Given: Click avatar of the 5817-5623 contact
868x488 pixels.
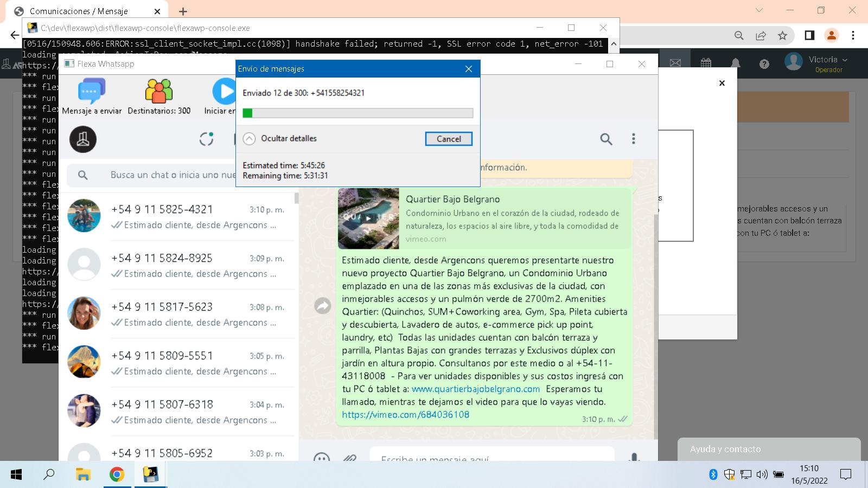Looking at the screenshot, I should 84,313.
